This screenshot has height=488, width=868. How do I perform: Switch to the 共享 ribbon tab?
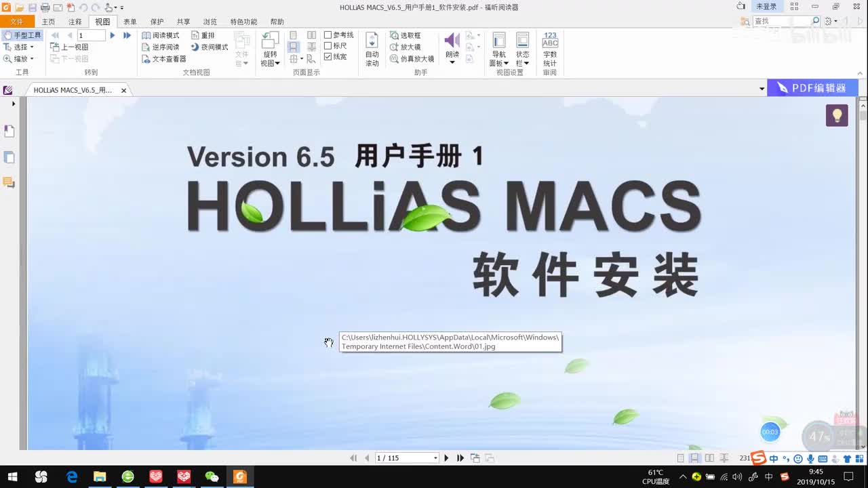click(183, 22)
